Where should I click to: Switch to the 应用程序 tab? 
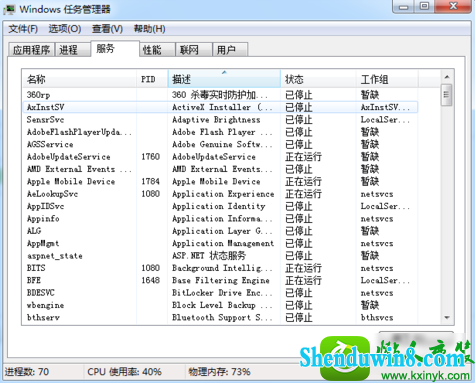[x=31, y=50]
